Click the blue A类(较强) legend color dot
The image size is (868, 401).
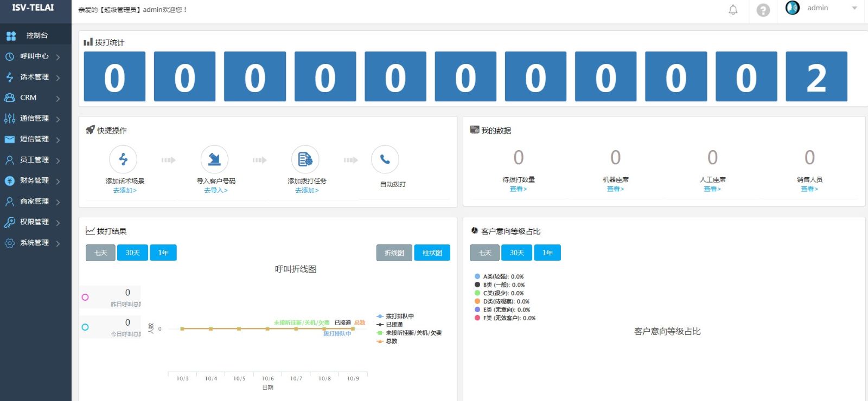tap(477, 276)
